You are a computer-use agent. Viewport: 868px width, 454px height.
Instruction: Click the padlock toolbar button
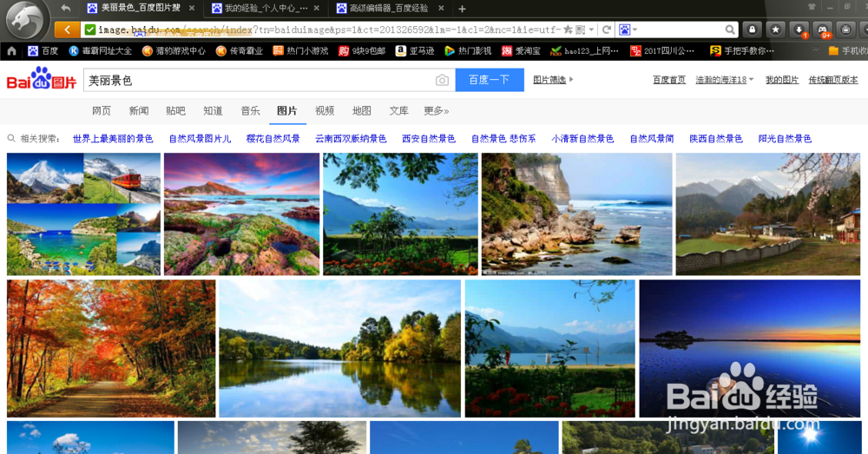pyautogui.click(x=752, y=30)
